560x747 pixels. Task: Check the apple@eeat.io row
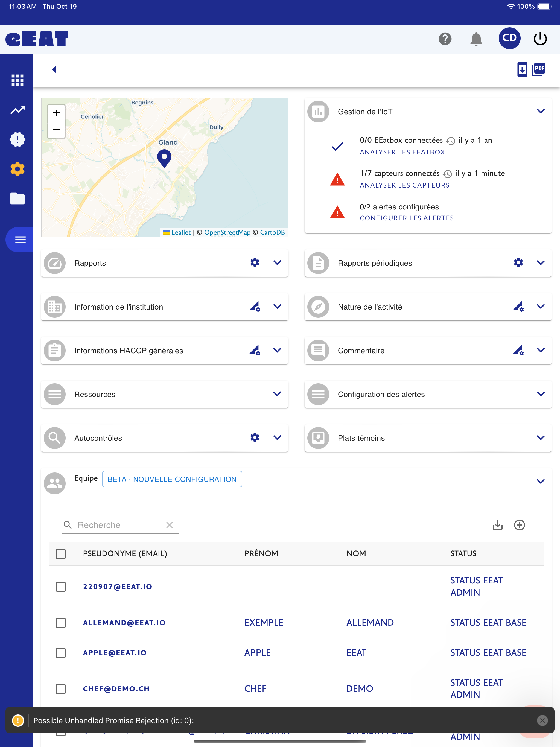point(61,652)
